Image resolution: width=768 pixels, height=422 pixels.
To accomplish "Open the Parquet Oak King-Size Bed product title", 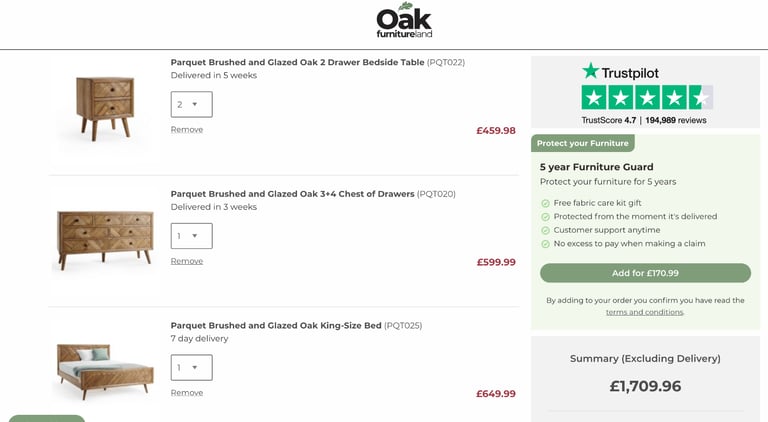I will [x=276, y=326].
